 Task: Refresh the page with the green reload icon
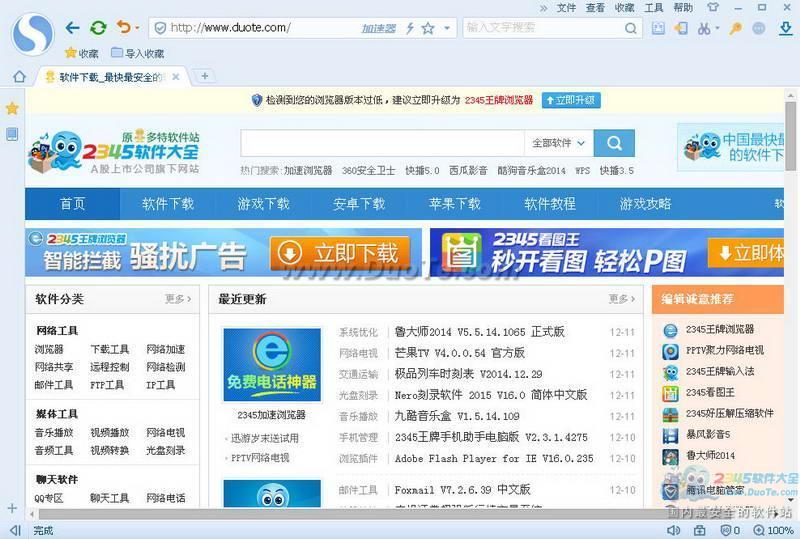(x=98, y=27)
